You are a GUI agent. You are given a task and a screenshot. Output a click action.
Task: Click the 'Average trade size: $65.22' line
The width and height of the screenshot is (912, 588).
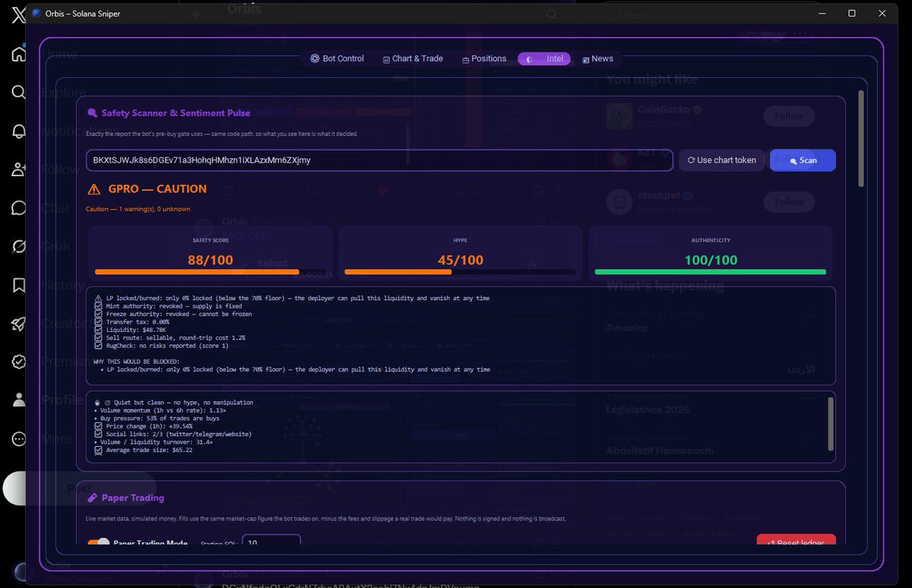click(144, 450)
